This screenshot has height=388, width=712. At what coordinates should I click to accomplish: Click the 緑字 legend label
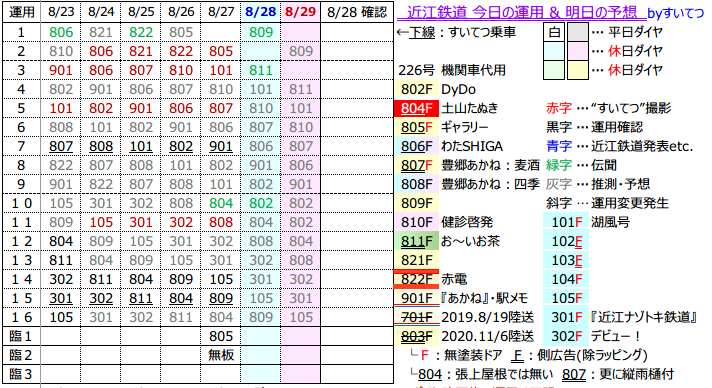559,165
